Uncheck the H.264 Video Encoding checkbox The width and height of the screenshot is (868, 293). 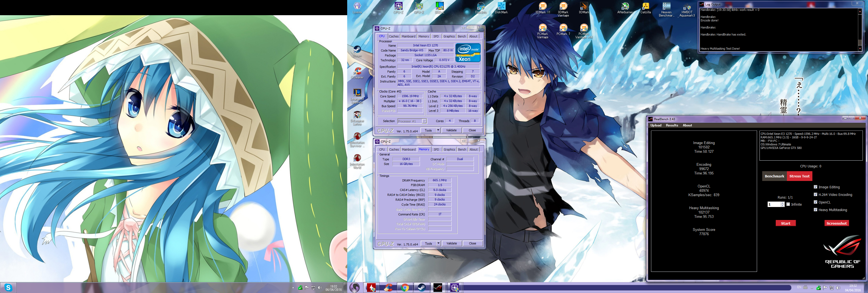tap(815, 194)
